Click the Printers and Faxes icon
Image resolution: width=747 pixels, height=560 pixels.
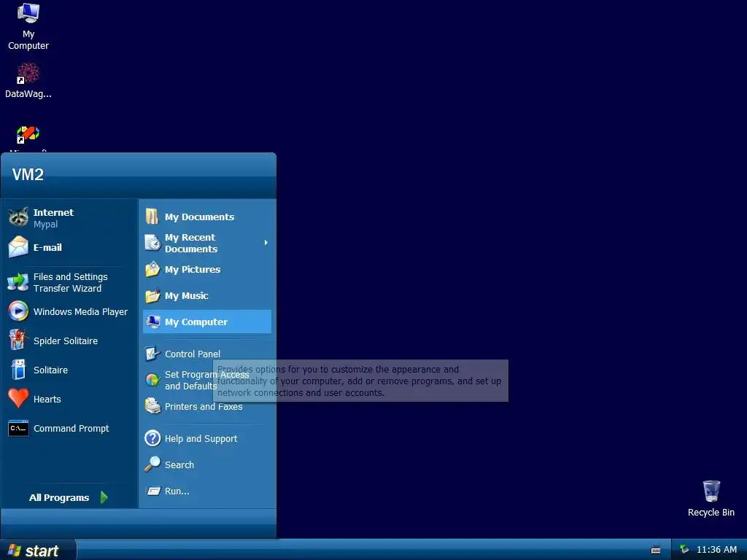pyautogui.click(x=152, y=406)
